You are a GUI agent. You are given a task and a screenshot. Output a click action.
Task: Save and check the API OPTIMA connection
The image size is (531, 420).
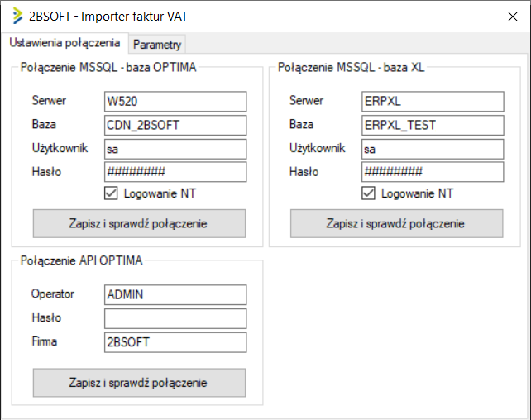coord(139,383)
